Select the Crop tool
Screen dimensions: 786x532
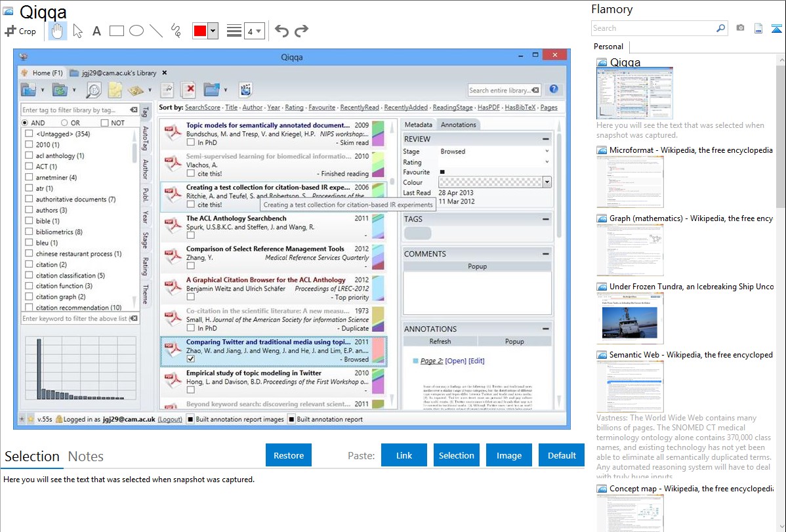click(x=20, y=31)
